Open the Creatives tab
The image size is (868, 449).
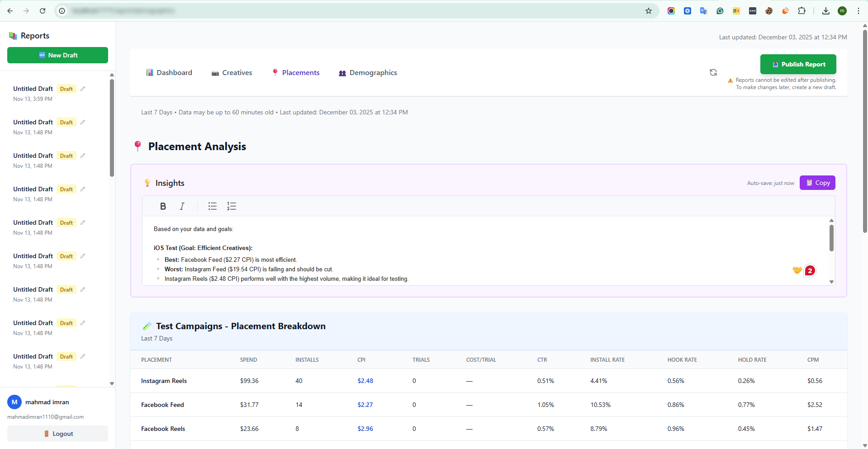point(232,73)
